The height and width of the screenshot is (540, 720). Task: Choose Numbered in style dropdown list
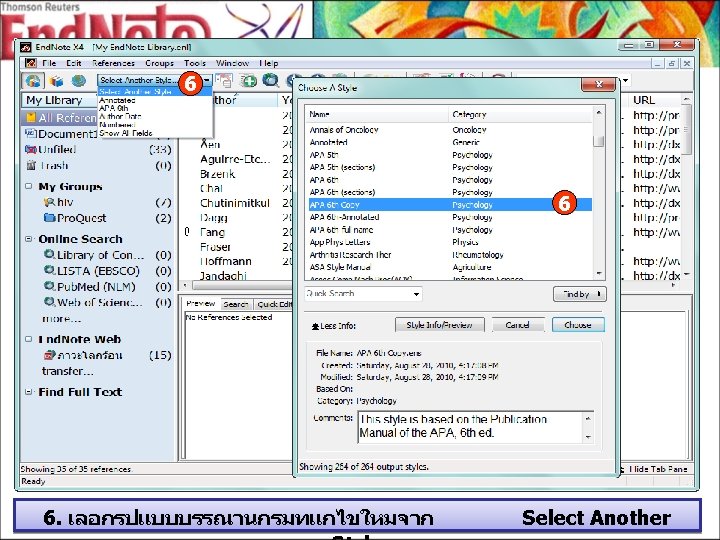pyautogui.click(x=154, y=125)
